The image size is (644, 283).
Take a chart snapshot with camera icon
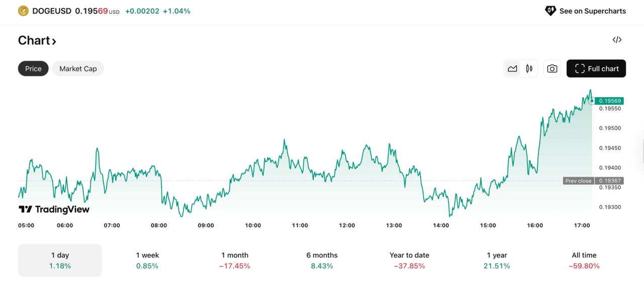point(552,68)
